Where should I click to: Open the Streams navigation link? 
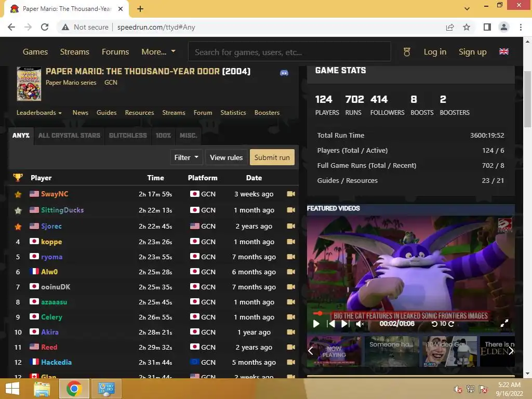tap(75, 52)
